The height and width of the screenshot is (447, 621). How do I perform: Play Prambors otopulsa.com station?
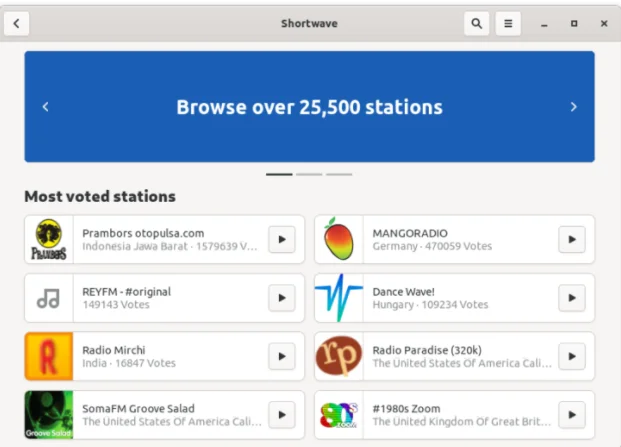[281, 240]
